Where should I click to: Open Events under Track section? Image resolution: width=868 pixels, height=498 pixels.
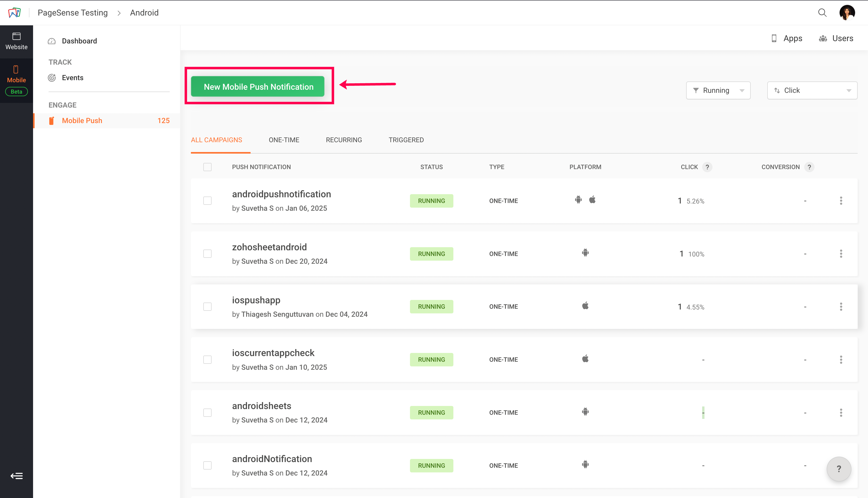pos(72,78)
